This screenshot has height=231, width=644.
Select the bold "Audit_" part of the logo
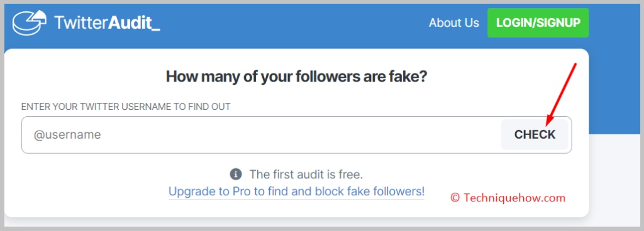[x=135, y=23]
